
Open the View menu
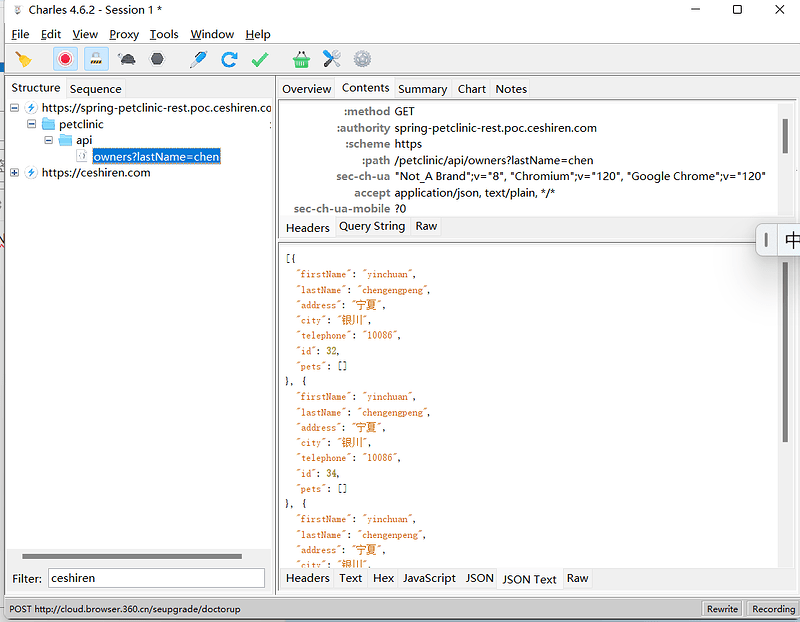[85, 34]
